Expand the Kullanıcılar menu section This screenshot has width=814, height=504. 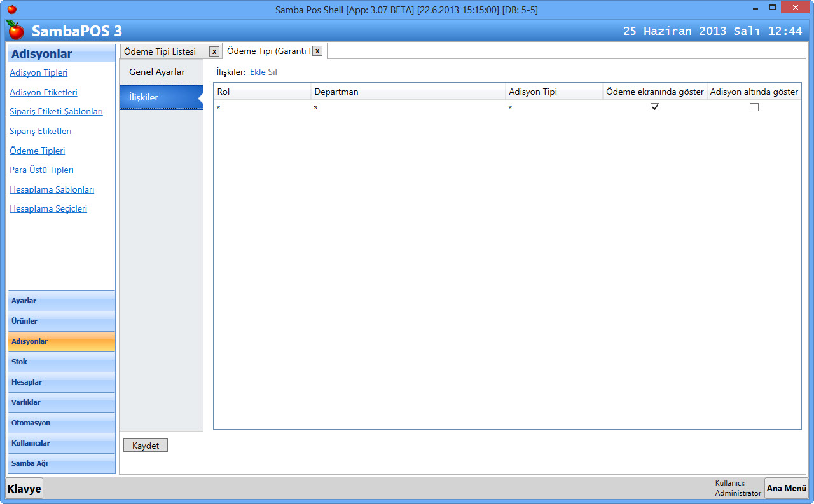coord(62,443)
